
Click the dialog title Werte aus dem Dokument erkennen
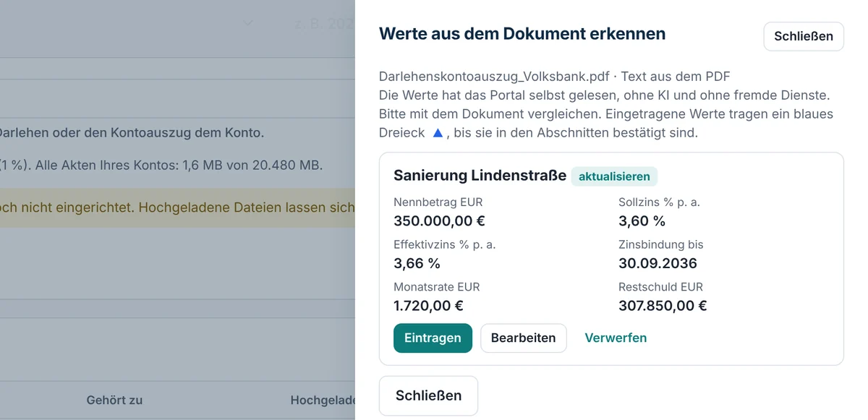522,33
